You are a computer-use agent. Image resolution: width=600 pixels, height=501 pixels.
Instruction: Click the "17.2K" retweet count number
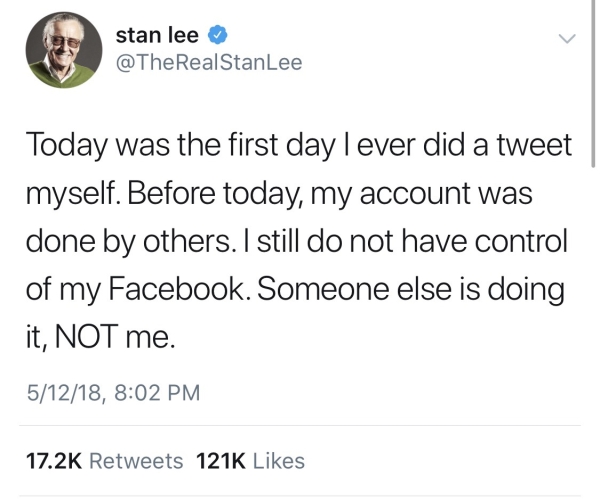click(51, 461)
